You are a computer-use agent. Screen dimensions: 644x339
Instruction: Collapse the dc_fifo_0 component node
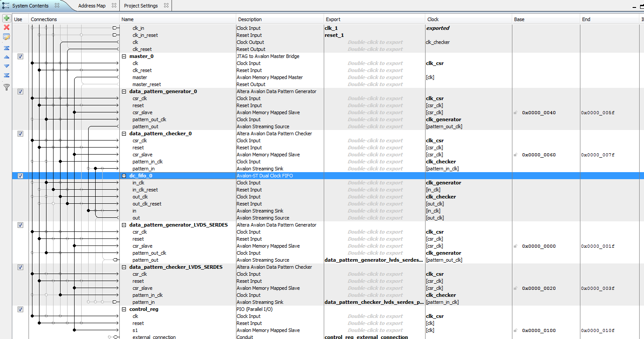click(x=124, y=176)
